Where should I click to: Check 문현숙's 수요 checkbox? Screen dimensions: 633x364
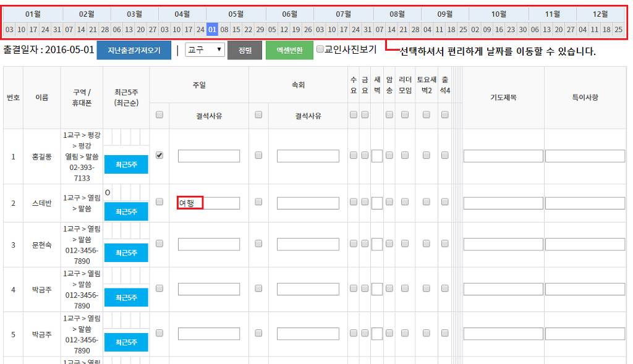pyautogui.click(x=353, y=243)
